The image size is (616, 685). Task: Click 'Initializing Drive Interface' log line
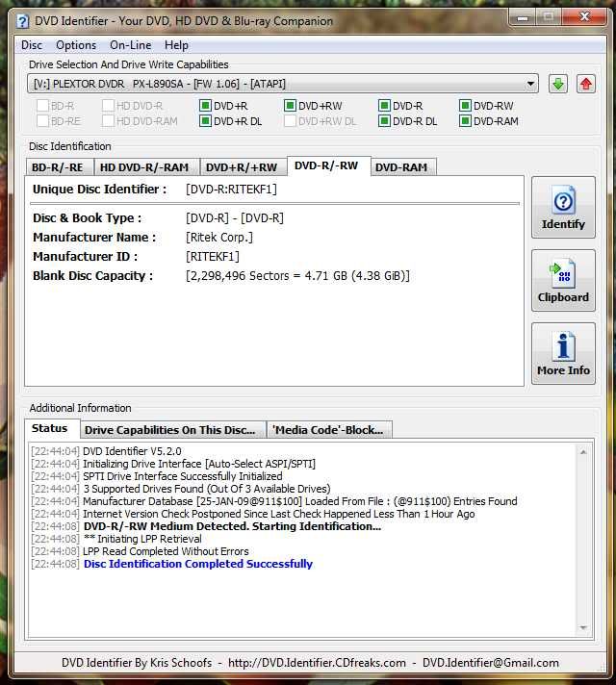(199, 464)
